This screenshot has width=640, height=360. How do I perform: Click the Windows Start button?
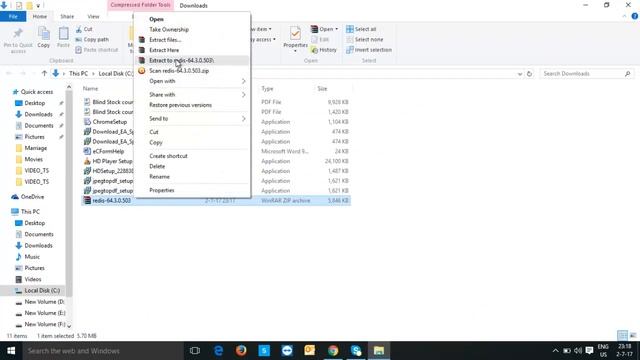point(11,351)
